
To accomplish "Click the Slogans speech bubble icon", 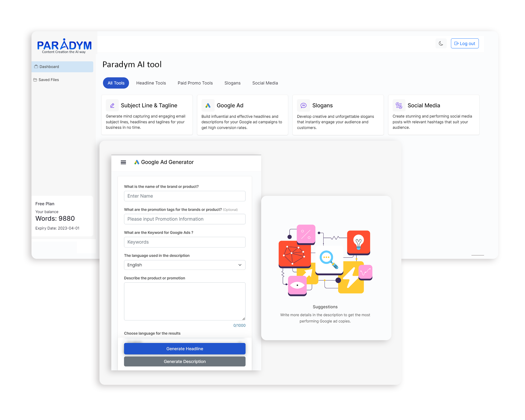I will pyautogui.click(x=303, y=105).
